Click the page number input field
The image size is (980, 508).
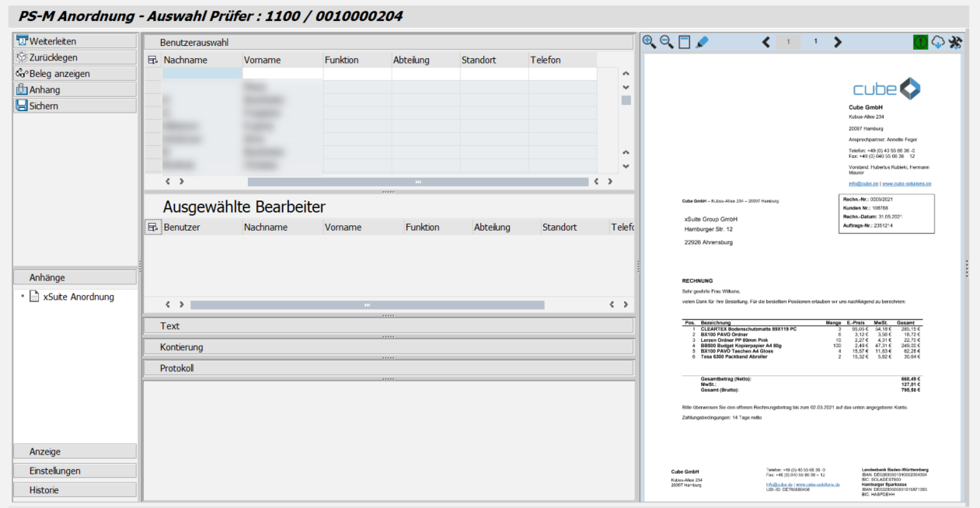787,42
